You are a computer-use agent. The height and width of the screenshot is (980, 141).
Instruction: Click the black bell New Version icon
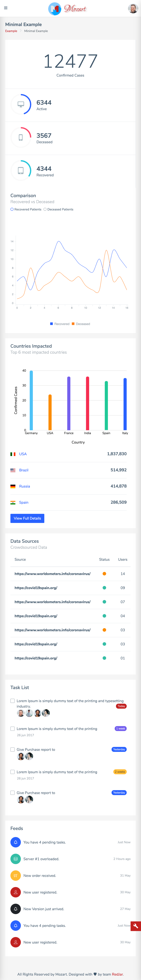tap(16, 909)
